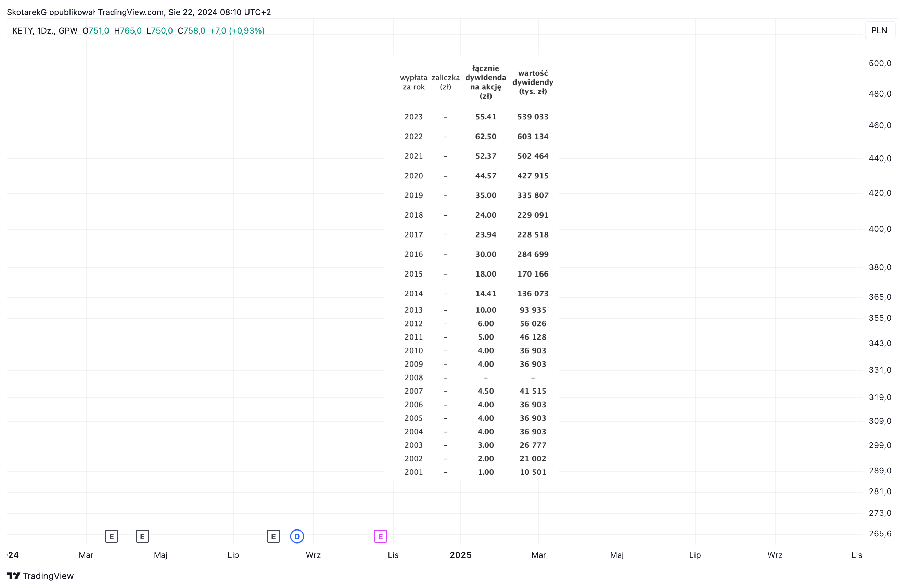Click the high price H765,0 value

click(x=128, y=31)
